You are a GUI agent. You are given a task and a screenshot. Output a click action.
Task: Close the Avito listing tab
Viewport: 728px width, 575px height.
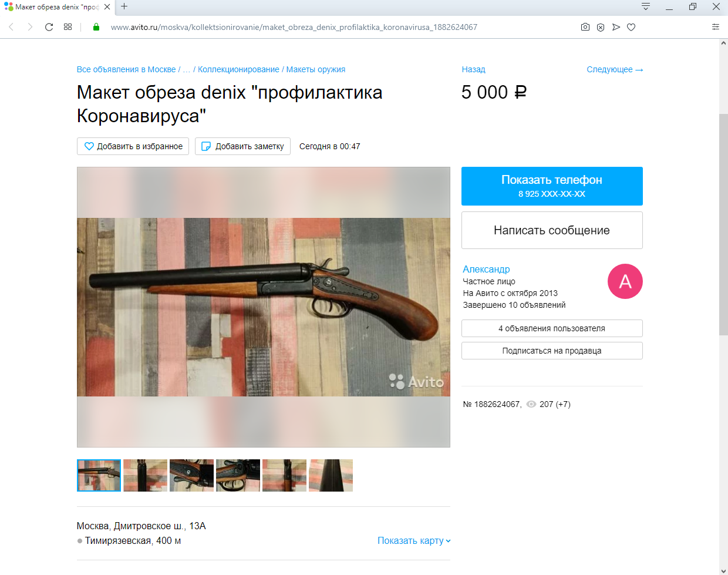[x=107, y=7]
